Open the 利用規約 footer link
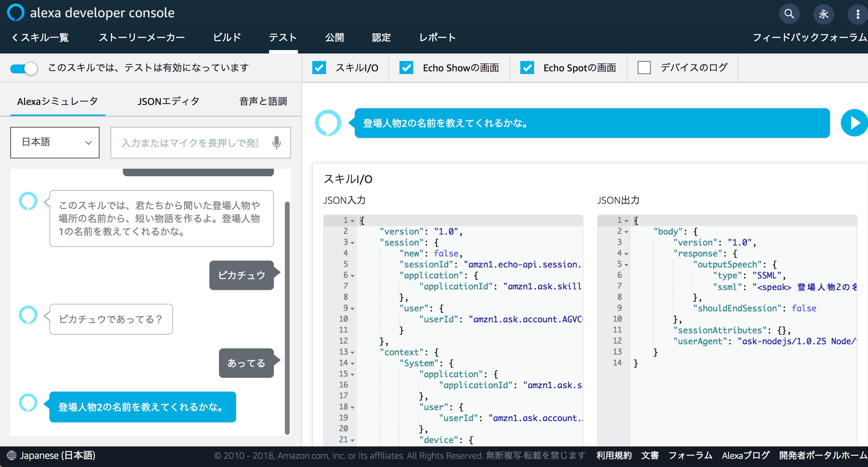The image size is (868, 467). (614, 455)
